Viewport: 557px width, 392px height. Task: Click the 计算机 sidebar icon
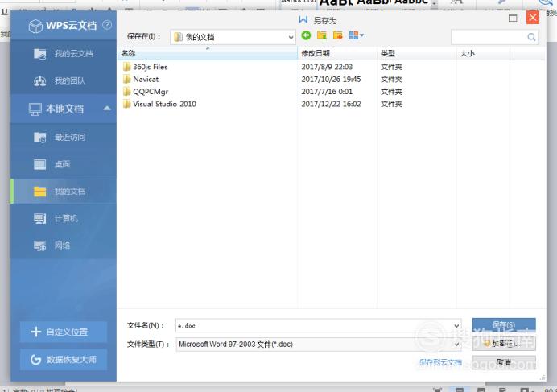tap(39, 218)
